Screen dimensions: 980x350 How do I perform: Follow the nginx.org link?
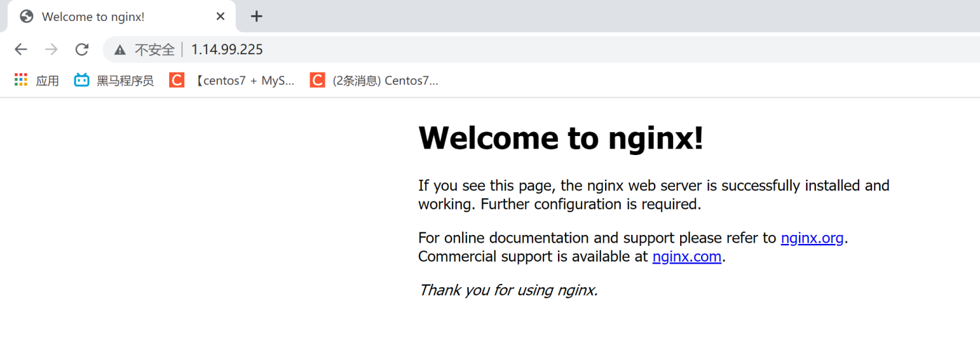pos(812,238)
